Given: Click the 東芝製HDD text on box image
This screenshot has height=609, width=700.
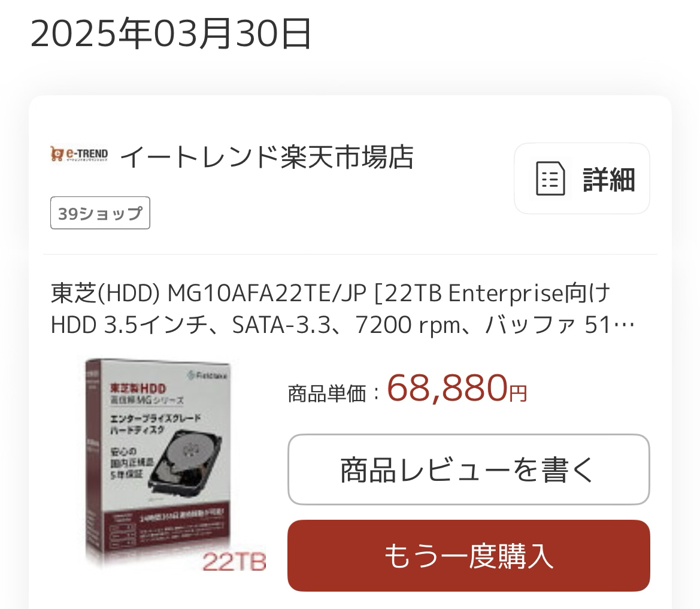Looking at the screenshot, I should (138, 389).
